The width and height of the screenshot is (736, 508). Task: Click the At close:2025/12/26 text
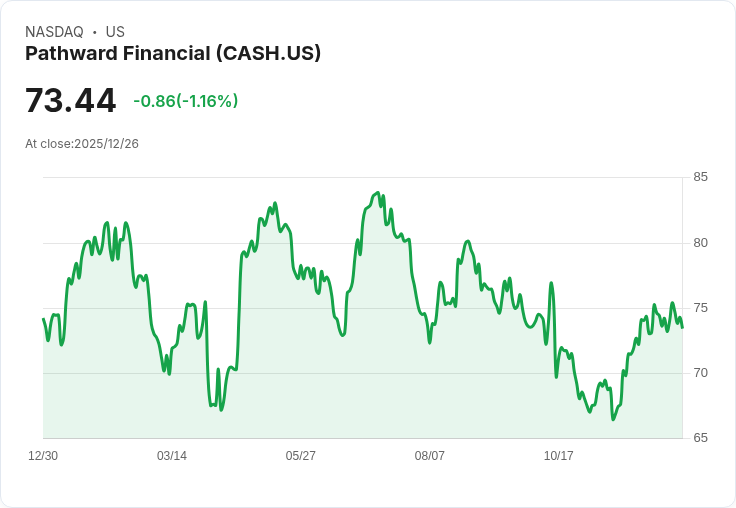(x=82, y=144)
